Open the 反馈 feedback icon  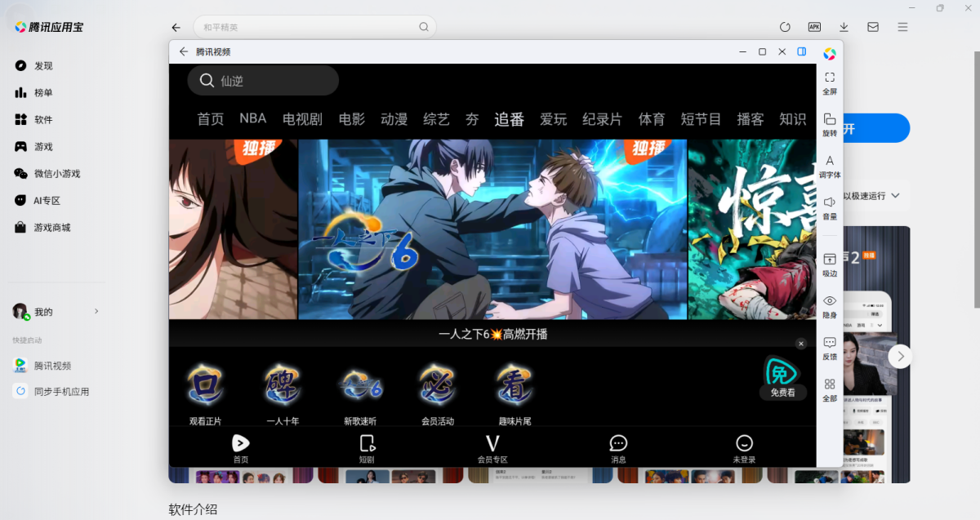830,343
